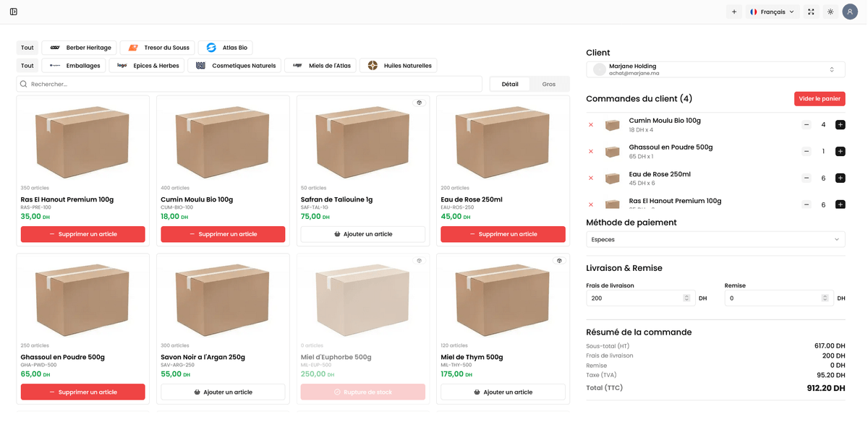This screenshot has width=868, height=427.
Task: Select the Détail pricing mode
Action: [510, 85]
